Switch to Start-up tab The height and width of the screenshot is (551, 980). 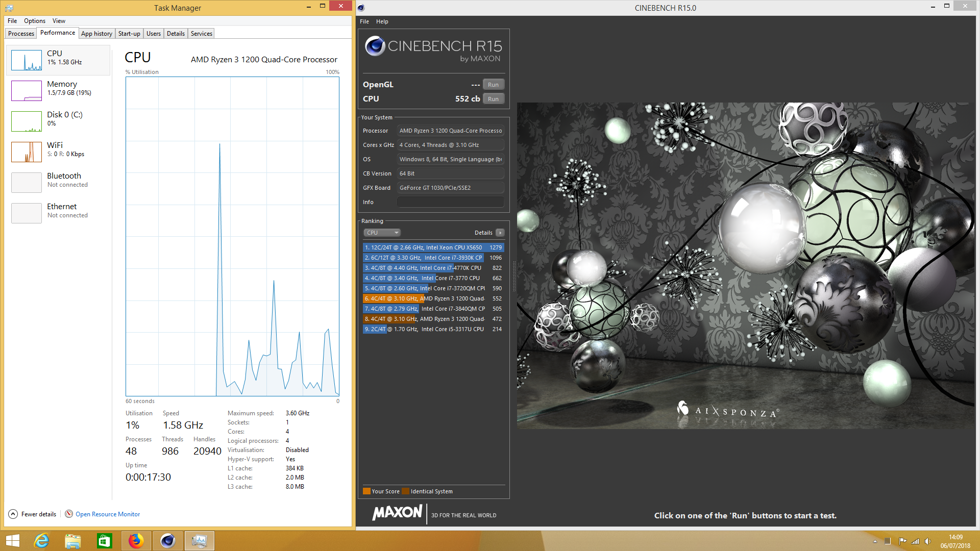point(129,34)
